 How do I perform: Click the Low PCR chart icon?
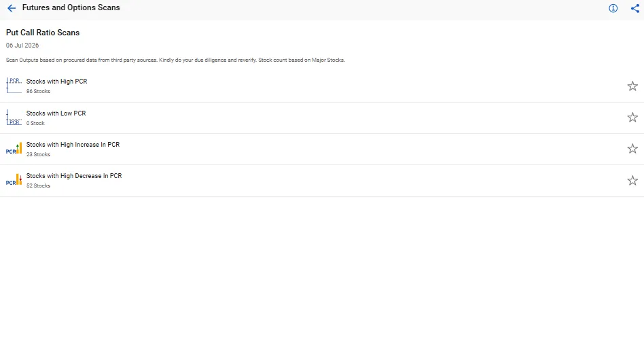pos(14,118)
